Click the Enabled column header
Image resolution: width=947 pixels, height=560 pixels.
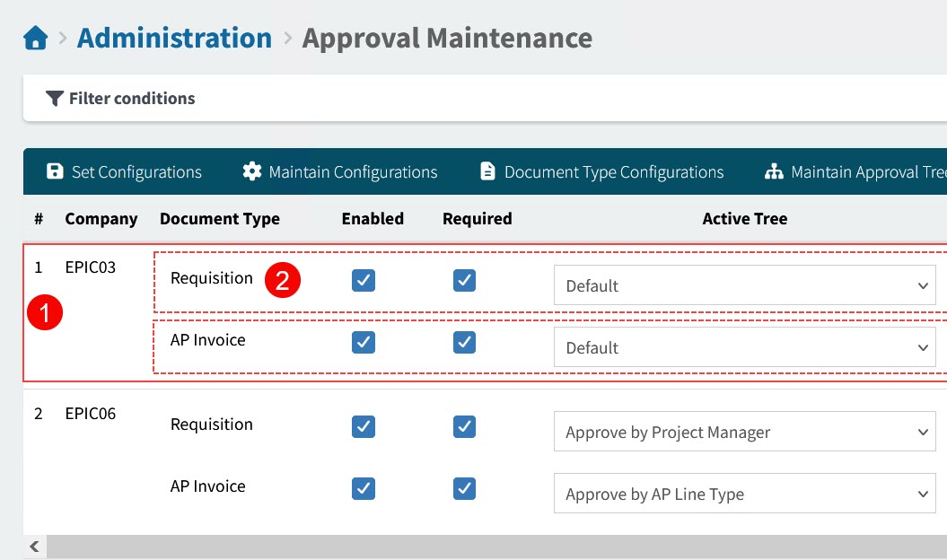pos(373,219)
